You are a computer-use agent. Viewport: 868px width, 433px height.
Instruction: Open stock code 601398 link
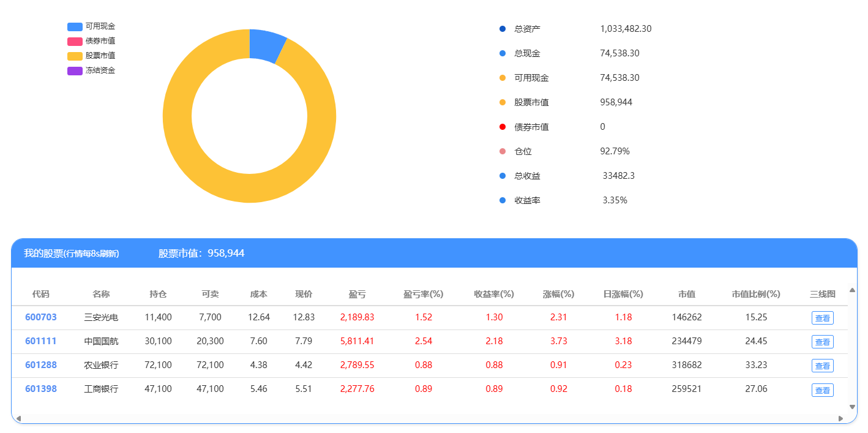pyautogui.click(x=41, y=389)
